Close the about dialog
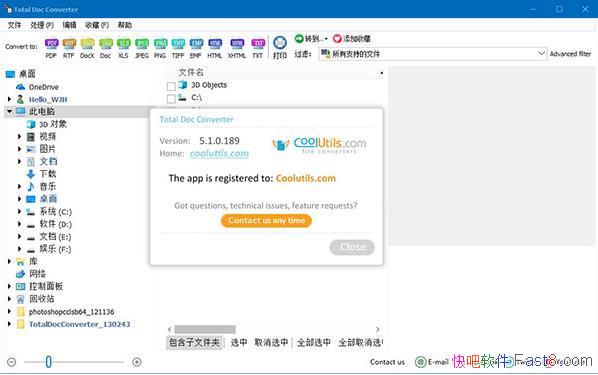 point(352,247)
